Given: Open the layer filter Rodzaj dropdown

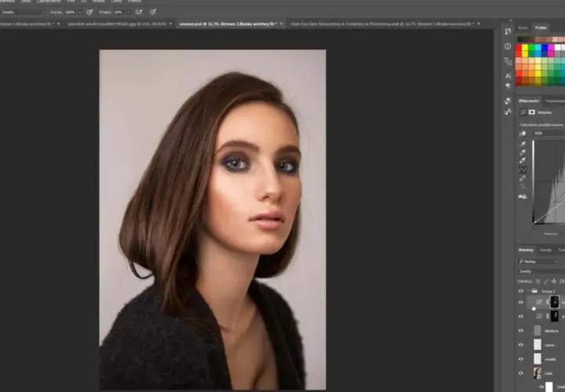Looking at the screenshot, I should click(x=538, y=262).
